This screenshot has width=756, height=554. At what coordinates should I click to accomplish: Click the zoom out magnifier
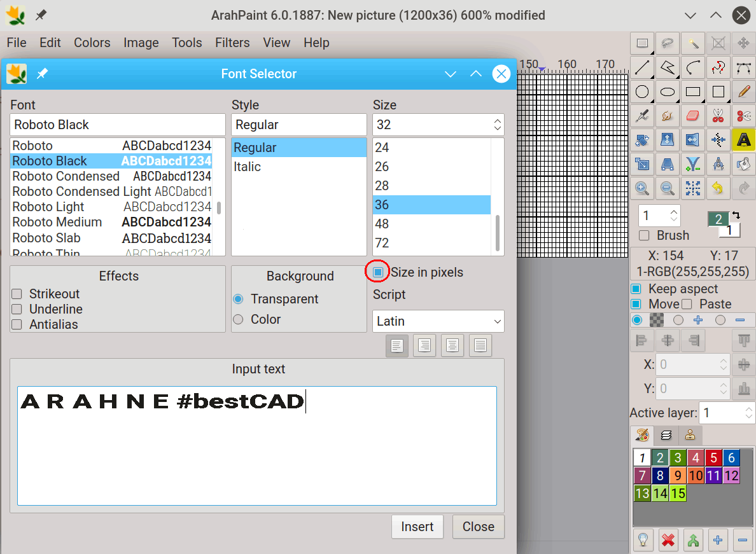point(668,188)
